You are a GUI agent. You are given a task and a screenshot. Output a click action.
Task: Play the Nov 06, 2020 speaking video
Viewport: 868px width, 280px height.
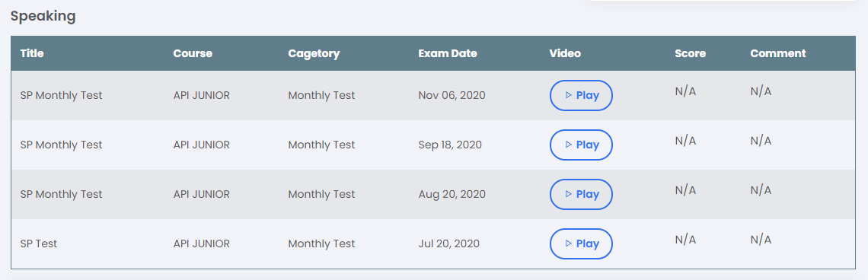[x=581, y=95]
